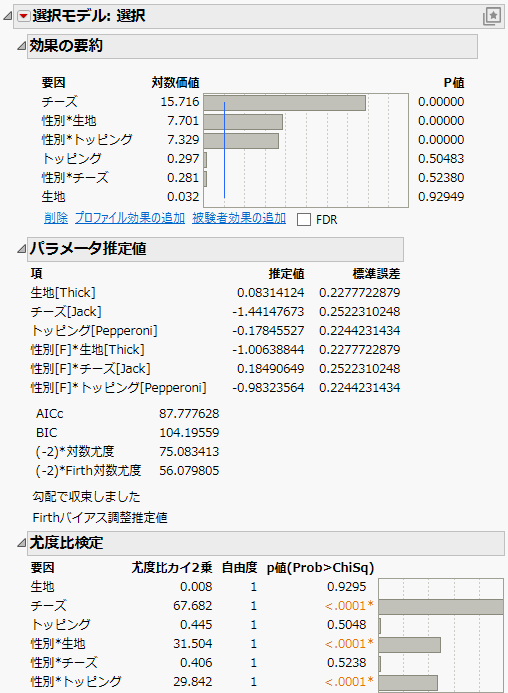Screen dimensions: 508x693
Task: Enable the FDR checkbox
Action: coord(304,220)
